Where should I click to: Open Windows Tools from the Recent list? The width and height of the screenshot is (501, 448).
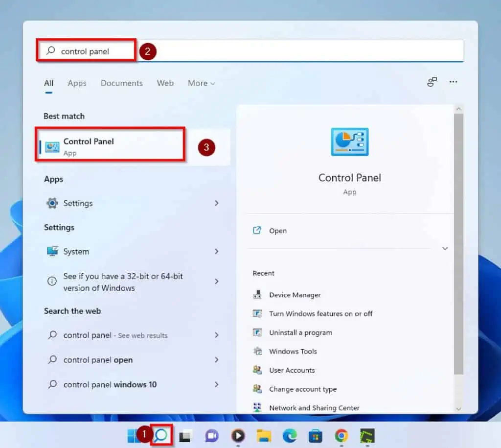(x=293, y=351)
